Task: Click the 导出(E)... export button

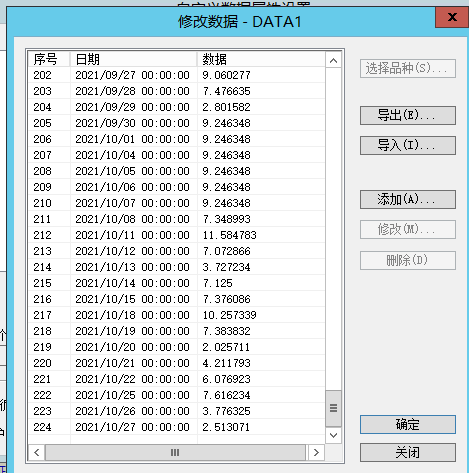Action: (408, 116)
